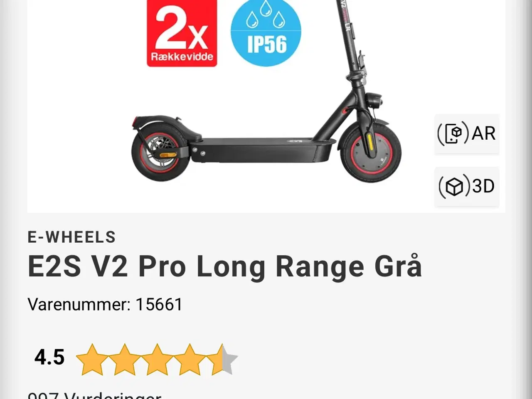The width and height of the screenshot is (532, 399).
Task: Click the 4.5 rating score
Action: tap(49, 357)
